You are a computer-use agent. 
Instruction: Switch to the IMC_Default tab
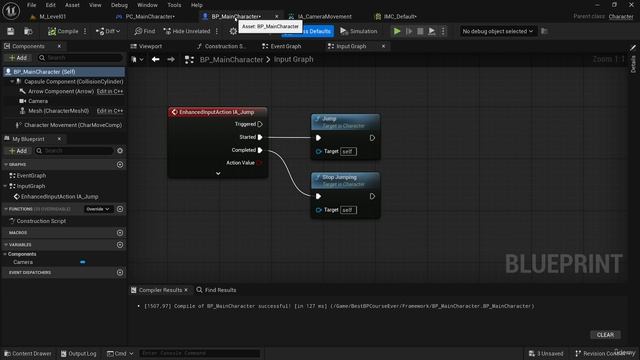click(400, 17)
